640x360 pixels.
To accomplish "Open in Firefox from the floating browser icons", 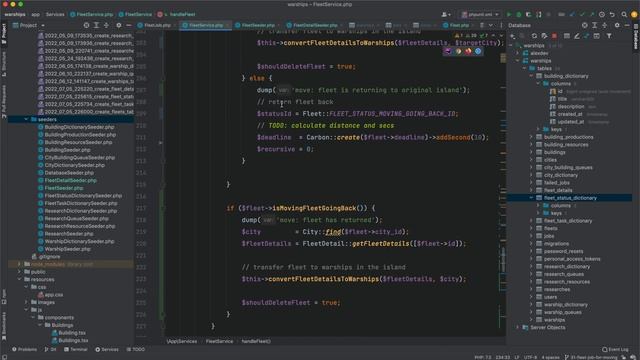I will [x=468, y=51].
